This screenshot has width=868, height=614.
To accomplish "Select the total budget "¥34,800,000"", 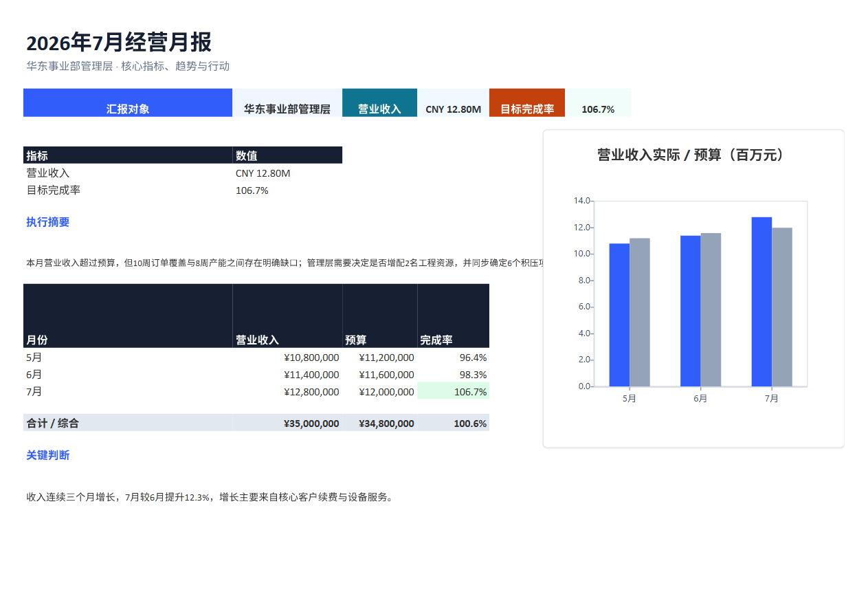I will 379,423.
